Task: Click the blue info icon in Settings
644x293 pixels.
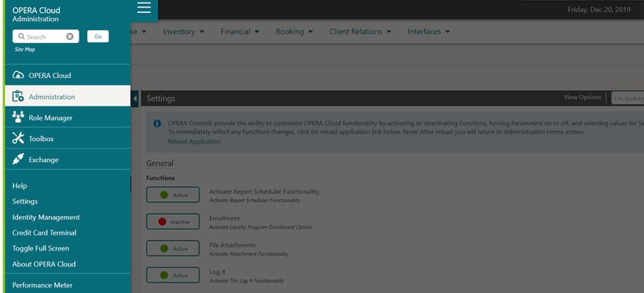Action: pos(157,123)
